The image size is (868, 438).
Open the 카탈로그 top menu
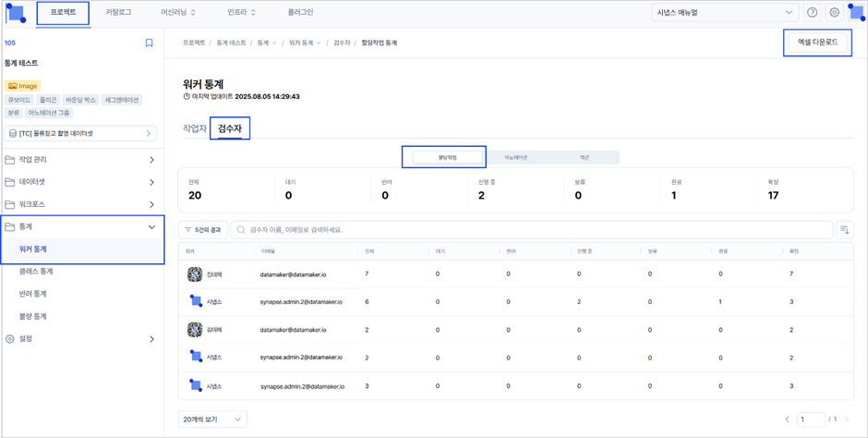[118, 12]
